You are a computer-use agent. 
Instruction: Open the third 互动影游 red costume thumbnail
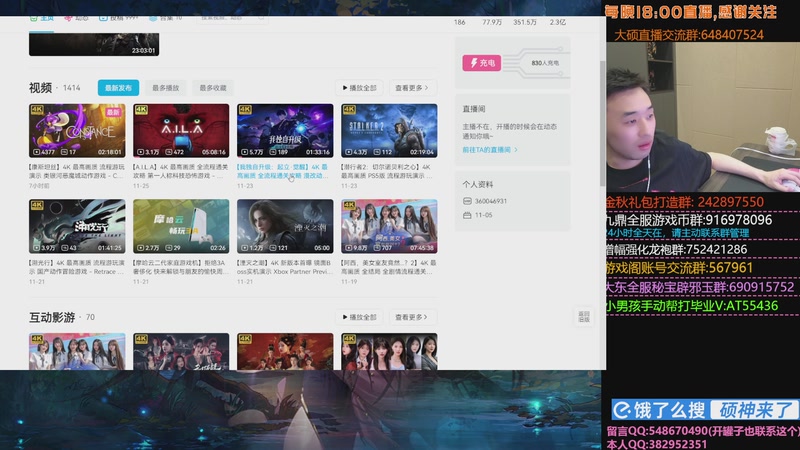tap(285, 352)
